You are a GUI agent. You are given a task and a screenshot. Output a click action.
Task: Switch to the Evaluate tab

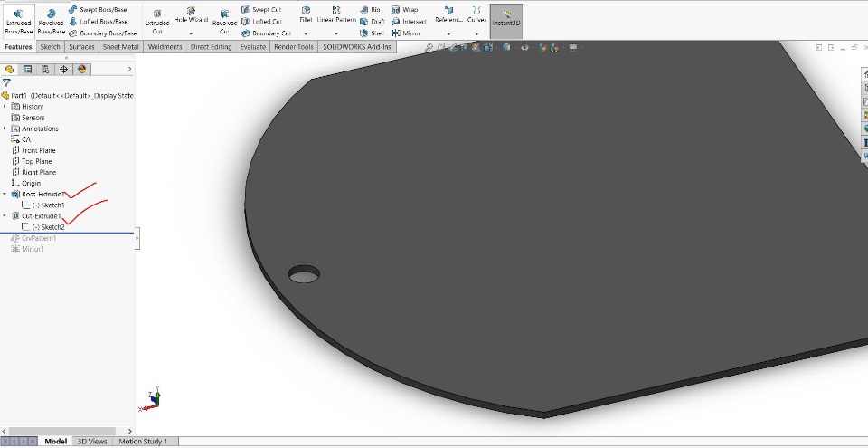tap(252, 47)
